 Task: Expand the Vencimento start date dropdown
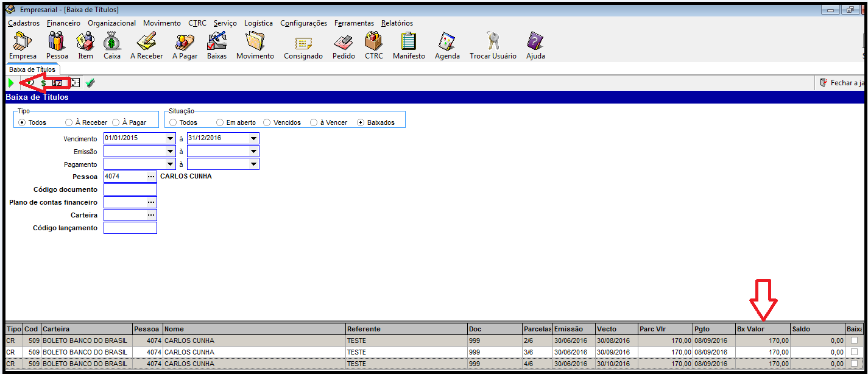(x=170, y=138)
